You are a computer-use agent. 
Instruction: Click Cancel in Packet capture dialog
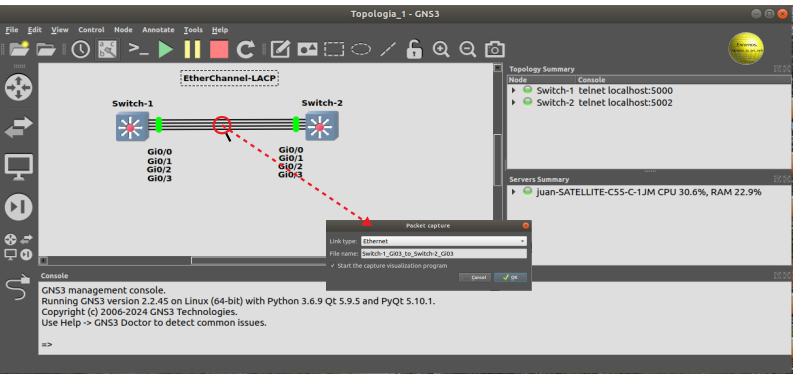click(474, 277)
